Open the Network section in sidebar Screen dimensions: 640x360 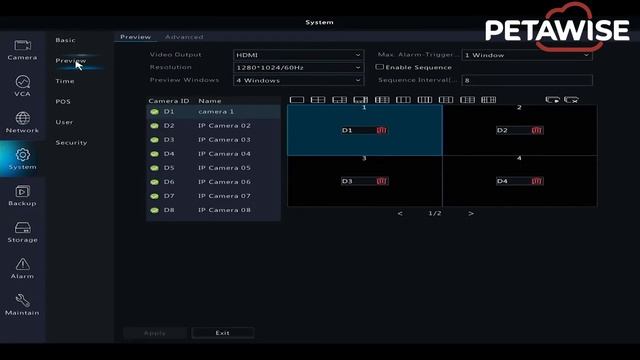(x=22, y=122)
